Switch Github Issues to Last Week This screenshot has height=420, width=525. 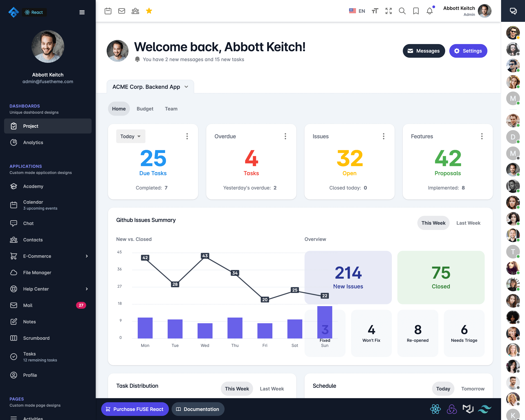pyautogui.click(x=468, y=223)
